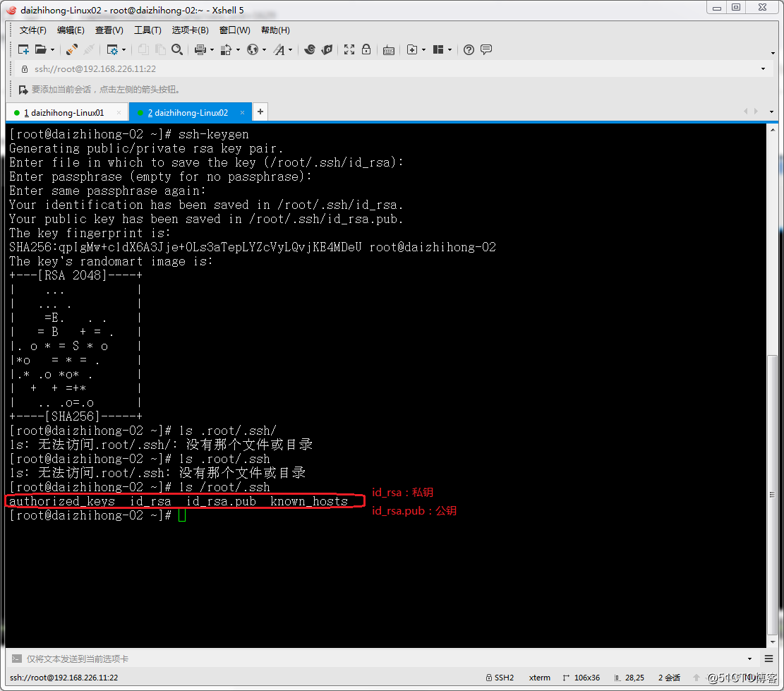Click the new tab plus-box icon

click(x=412, y=49)
